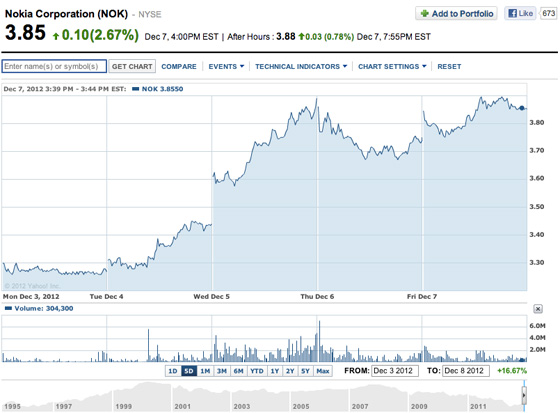
Task: Click the 2005 label on the history timeline
Action: 301,407
